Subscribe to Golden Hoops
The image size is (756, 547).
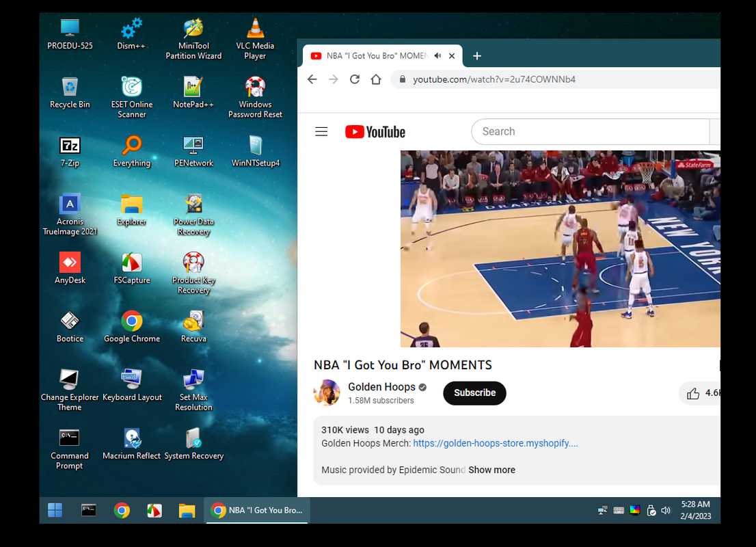click(474, 393)
